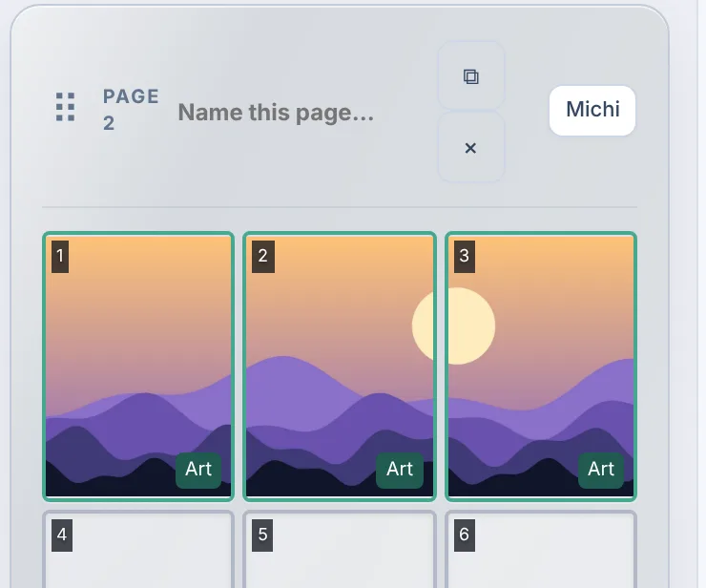This screenshot has width=706, height=588.
Task: Click the number 1 slot badge
Action: coord(60,257)
